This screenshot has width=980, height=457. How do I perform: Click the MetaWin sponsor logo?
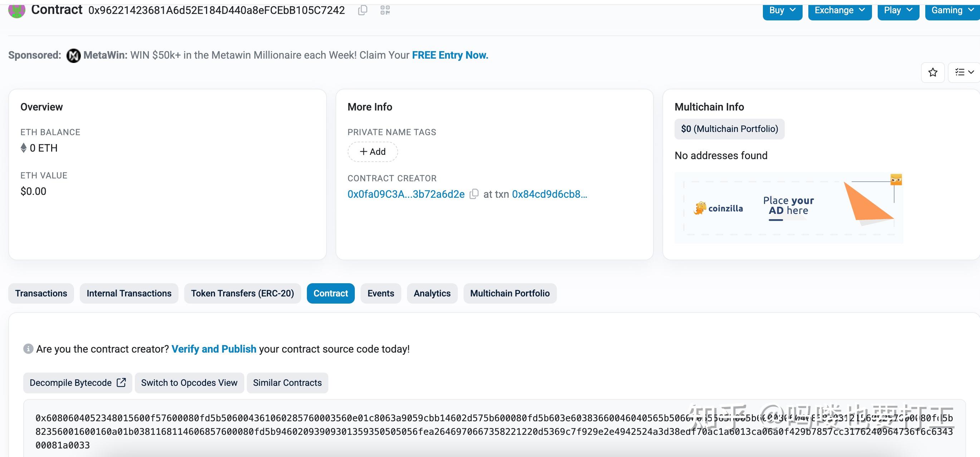[73, 55]
